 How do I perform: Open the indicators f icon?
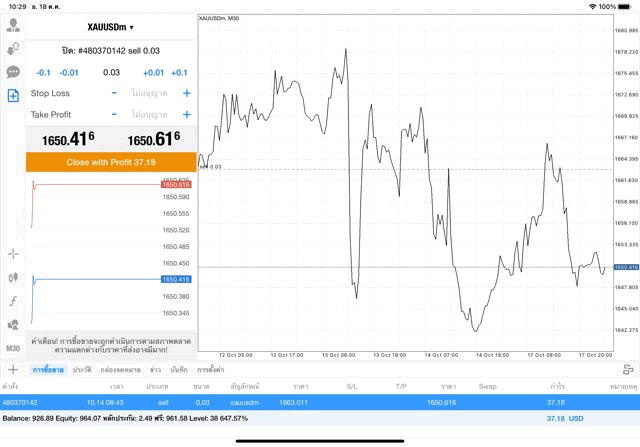pyautogui.click(x=13, y=301)
